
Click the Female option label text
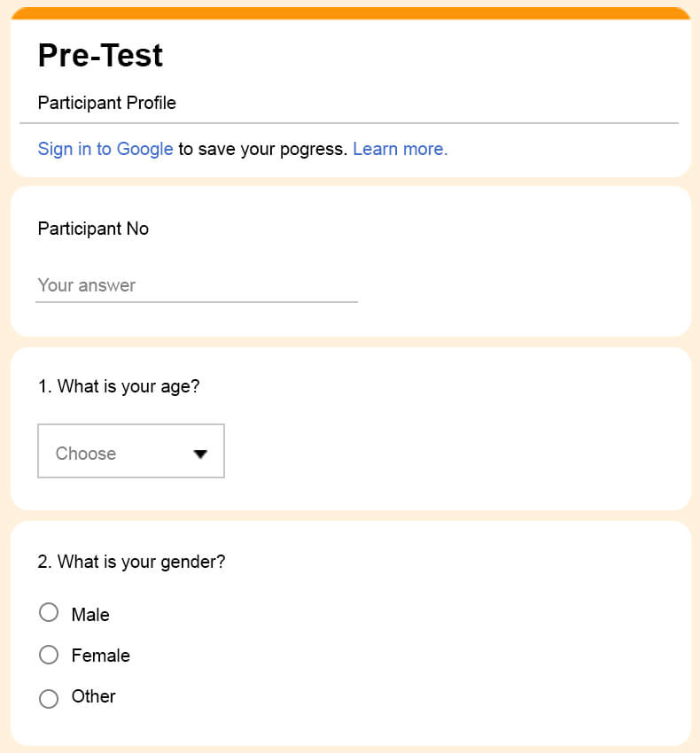[x=100, y=656]
